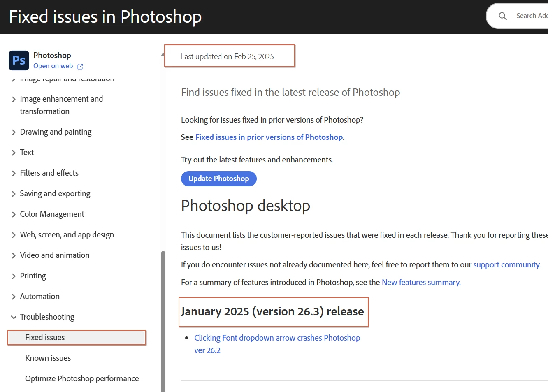Open Optimize Photoshop performance entry
The height and width of the screenshot is (392, 548).
click(82, 378)
